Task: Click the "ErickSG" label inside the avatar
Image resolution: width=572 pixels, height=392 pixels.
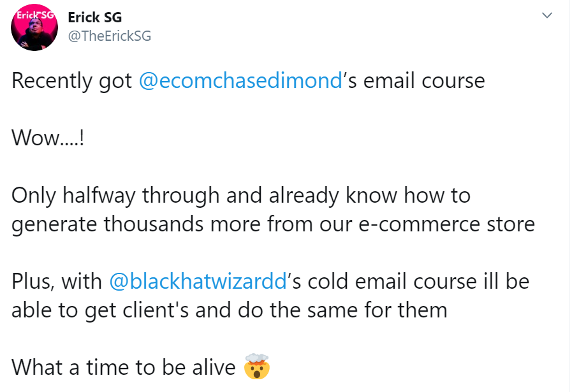Action: pos(35,15)
